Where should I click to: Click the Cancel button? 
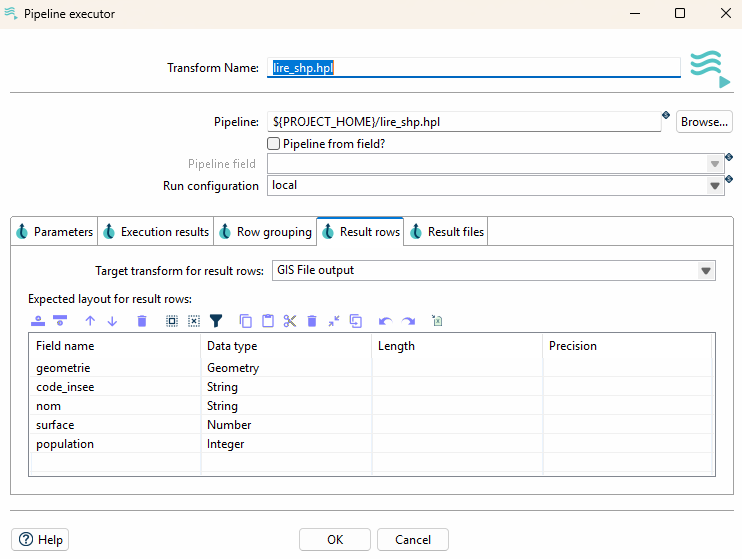pos(413,540)
